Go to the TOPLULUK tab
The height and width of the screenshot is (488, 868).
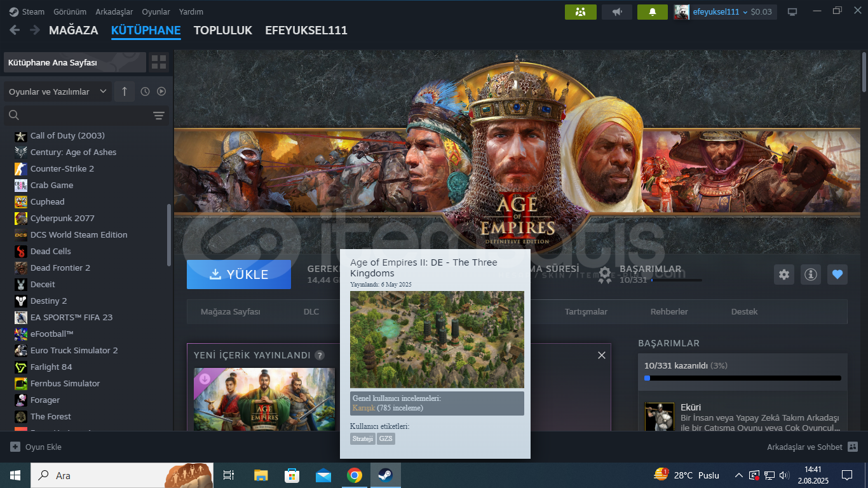coord(223,30)
